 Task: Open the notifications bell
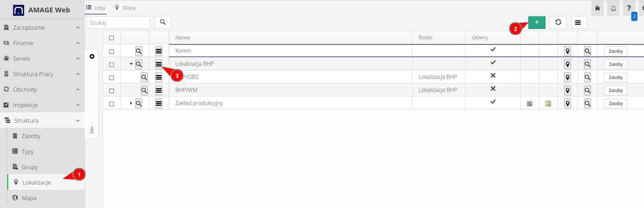point(613,8)
